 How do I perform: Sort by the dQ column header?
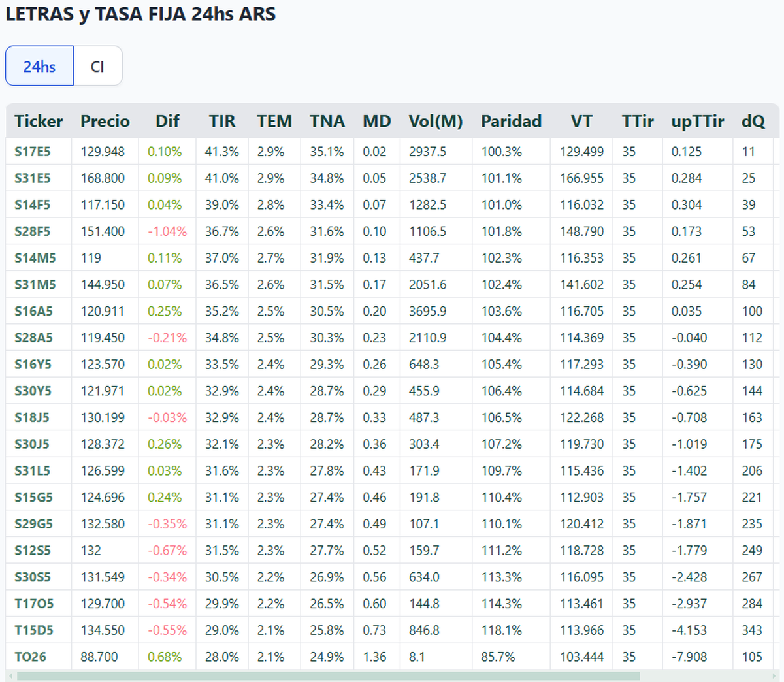pyautogui.click(x=753, y=121)
